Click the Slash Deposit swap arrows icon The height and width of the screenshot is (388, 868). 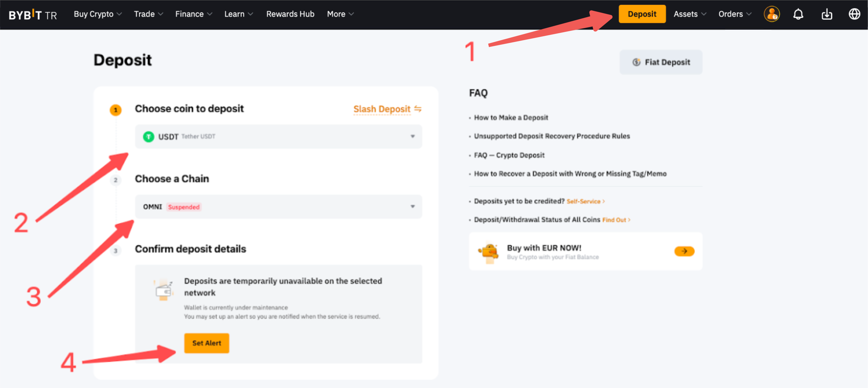(418, 109)
